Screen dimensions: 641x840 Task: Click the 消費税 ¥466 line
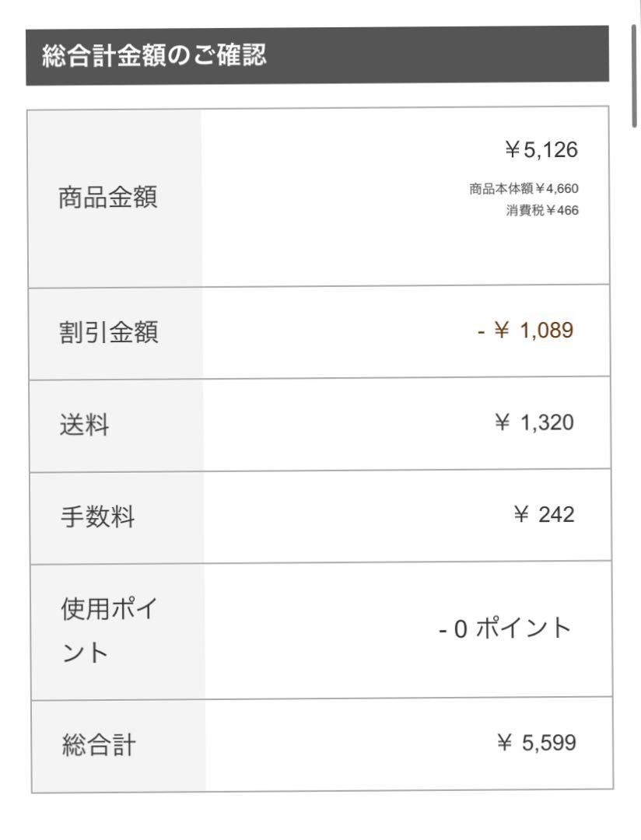coord(542,210)
